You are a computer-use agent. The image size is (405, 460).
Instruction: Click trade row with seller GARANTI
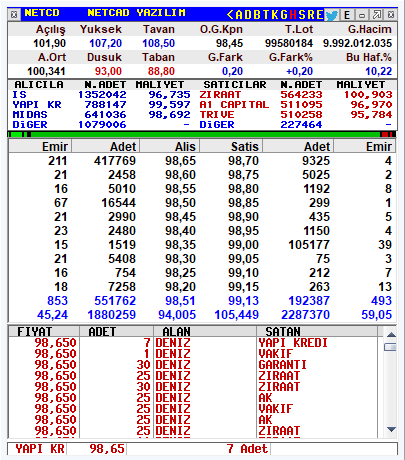(x=193, y=365)
